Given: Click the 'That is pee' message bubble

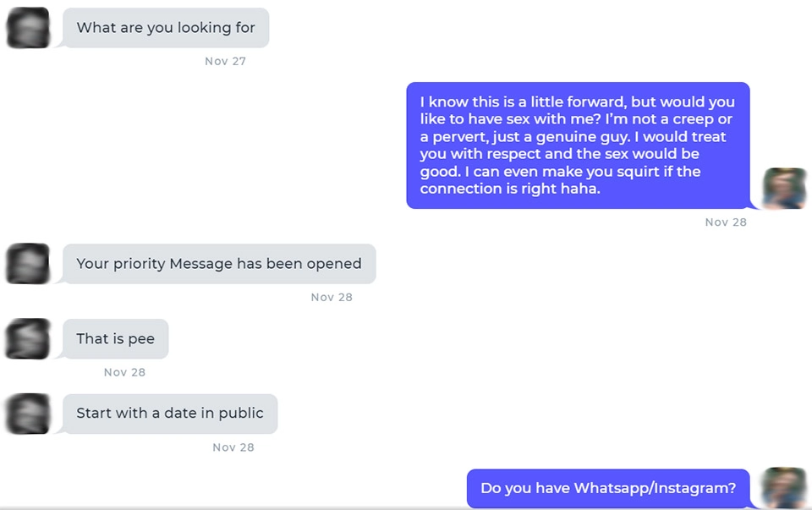Looking at the screenshot, I should click(115, 338).
